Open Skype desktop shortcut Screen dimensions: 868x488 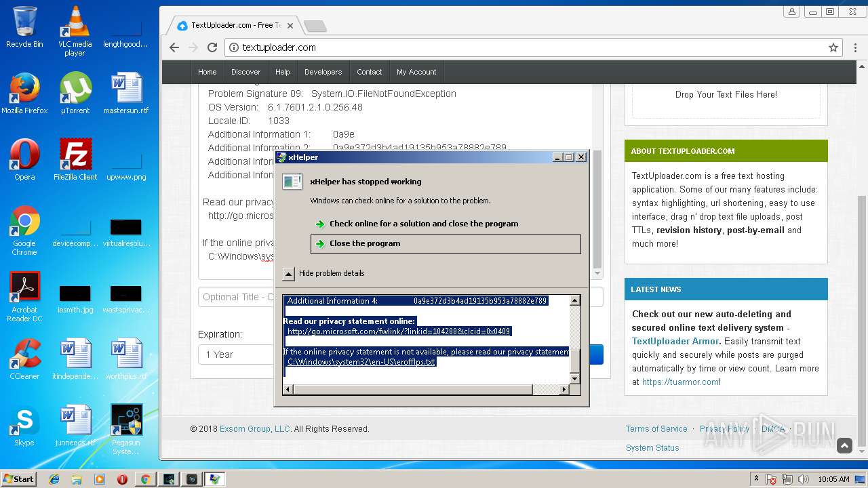(24, 426)
